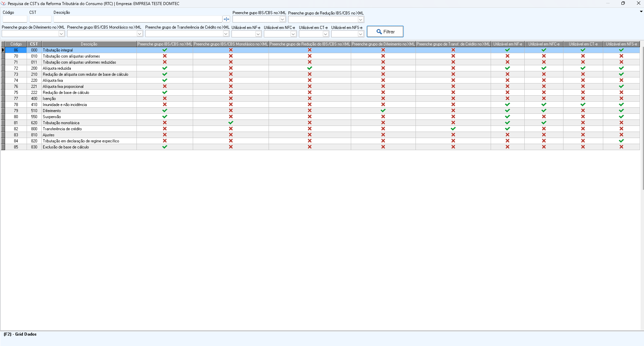The width and height of the screenshot is (644, 346).
Task: Open Preenche grupo de Redução IBS/CBS dropdown
Action: [360, 20]
